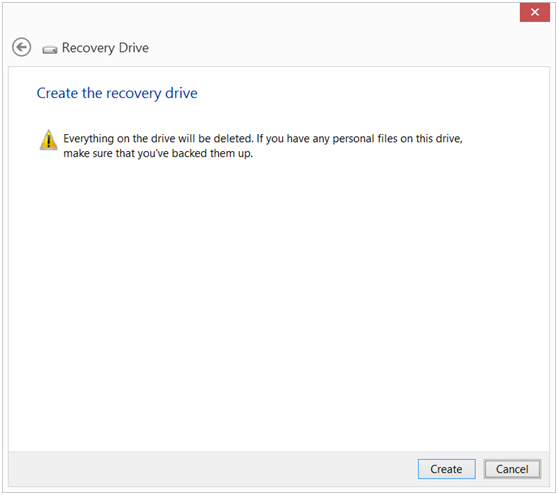Click the Recovery Drive disk icon
558x495 pixels.
49,49
